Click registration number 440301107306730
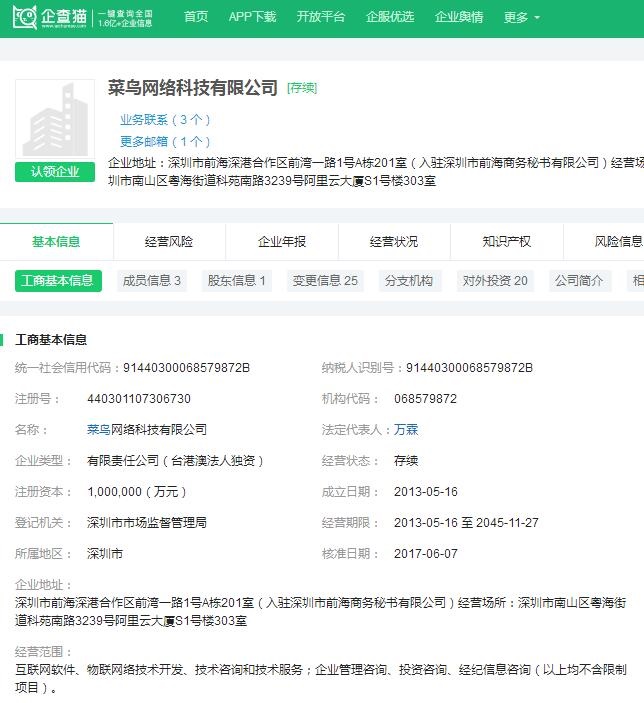 pyautogui.click(x=139, y=399)
